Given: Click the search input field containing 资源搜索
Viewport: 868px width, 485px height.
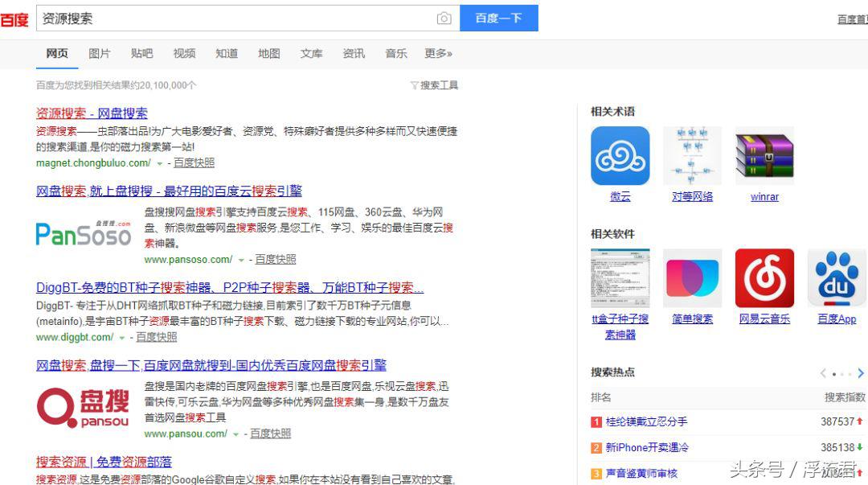Looking at the screenshot, I should [x=248, y=18].
